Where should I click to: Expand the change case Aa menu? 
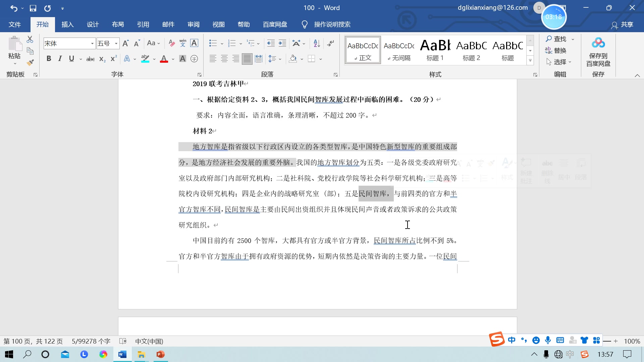[x=153, y=43]
